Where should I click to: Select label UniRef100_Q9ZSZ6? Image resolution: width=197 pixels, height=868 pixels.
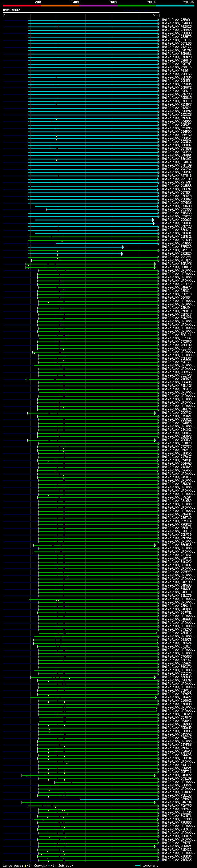pyautogui.click(x=176, y=115)
